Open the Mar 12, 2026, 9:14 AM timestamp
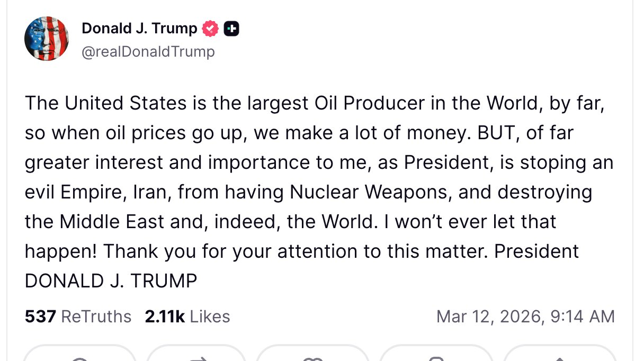The height and width of the screenshot is (361, 644). tap(525, 317)
